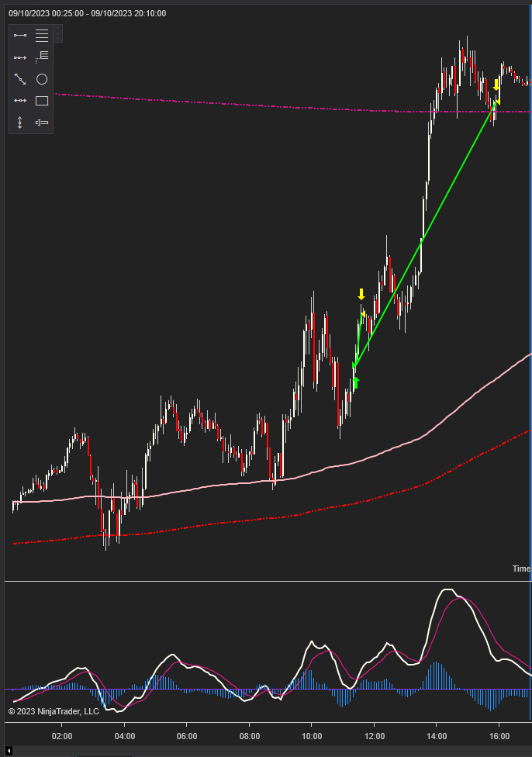This screenshot has width=532, height=757.
Task: Click the scroll-left arrow at chart bottom
Action: 9,751
